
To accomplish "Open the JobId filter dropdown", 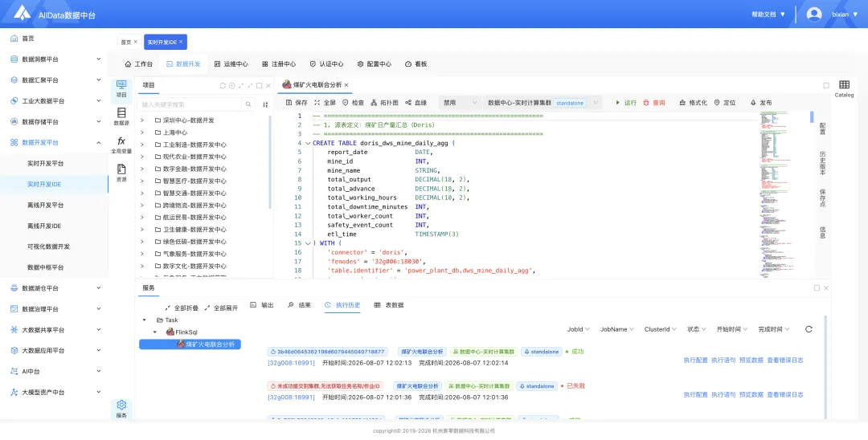I will click(579, 329).
